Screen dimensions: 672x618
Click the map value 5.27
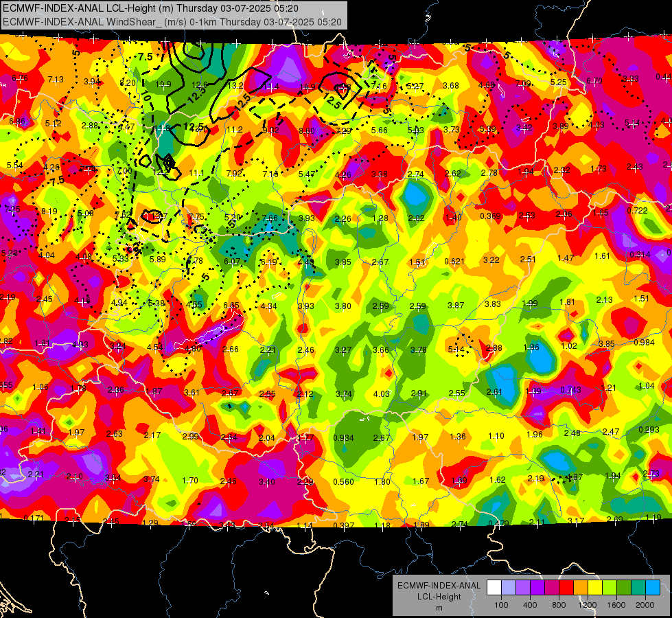(415, 87)
